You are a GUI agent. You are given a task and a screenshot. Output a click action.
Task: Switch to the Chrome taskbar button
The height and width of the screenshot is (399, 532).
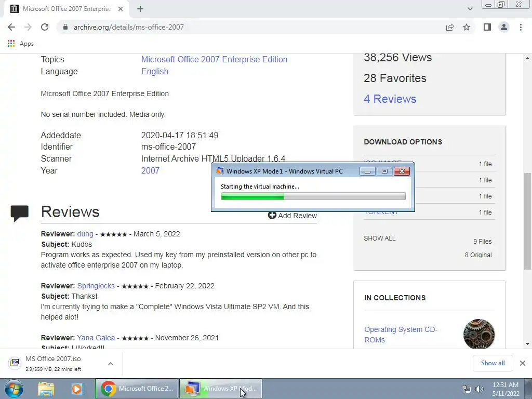click(137, 389)
